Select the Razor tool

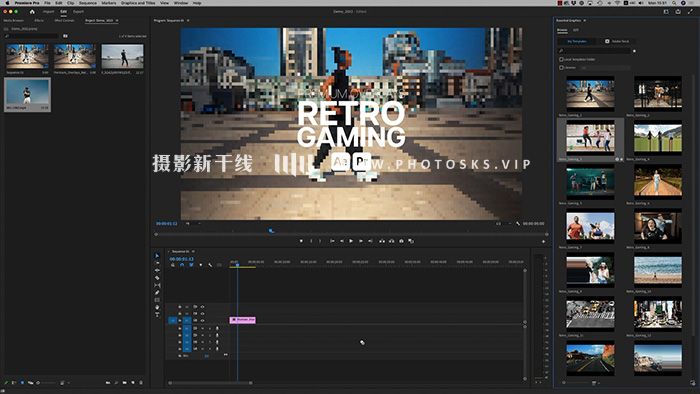coord(157,278)
